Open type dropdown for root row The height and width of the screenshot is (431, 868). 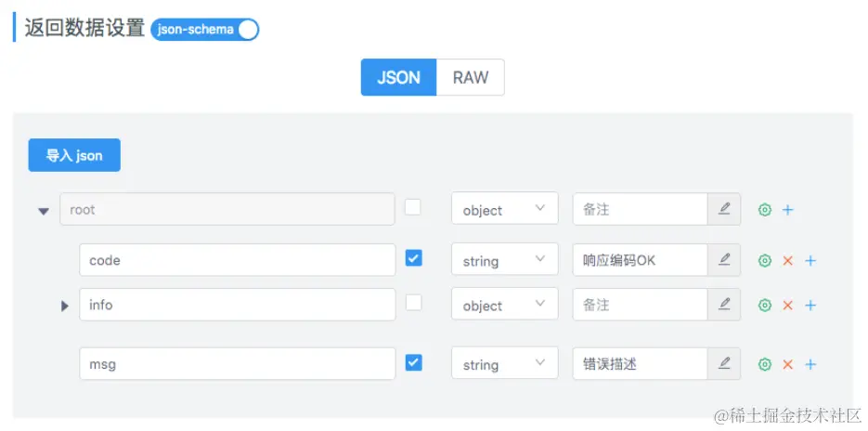(505, 208)
